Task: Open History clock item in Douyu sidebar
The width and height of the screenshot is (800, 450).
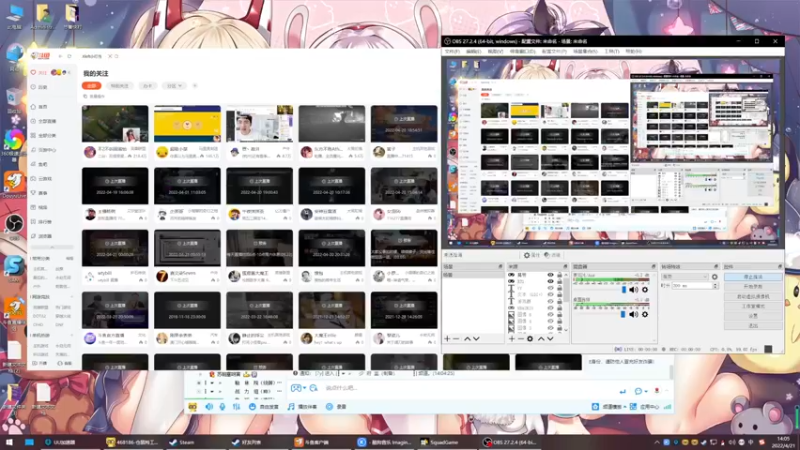Action: 40,87
